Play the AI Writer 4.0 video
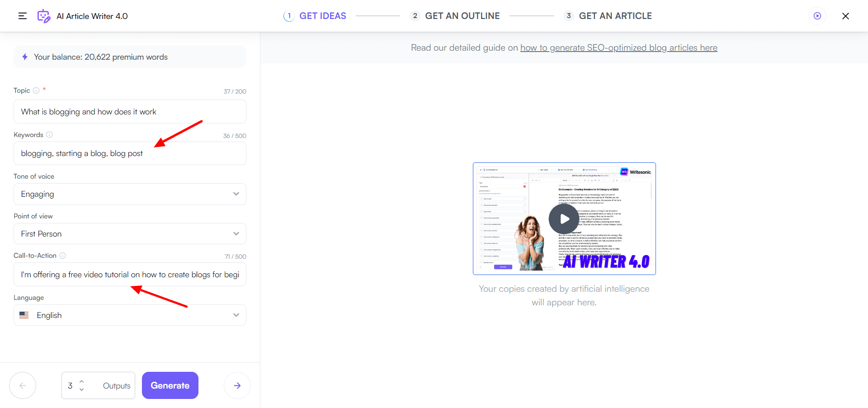 click(564, 219)
